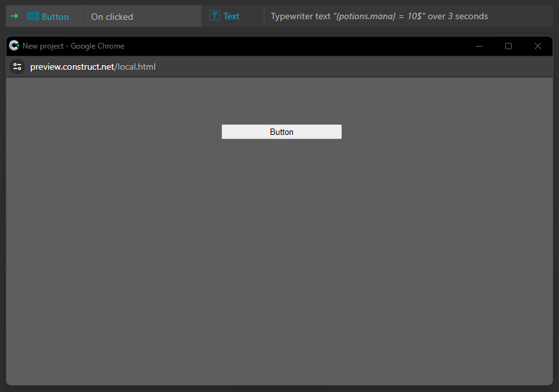Maximize the Chrome preview window

point(508,46)
